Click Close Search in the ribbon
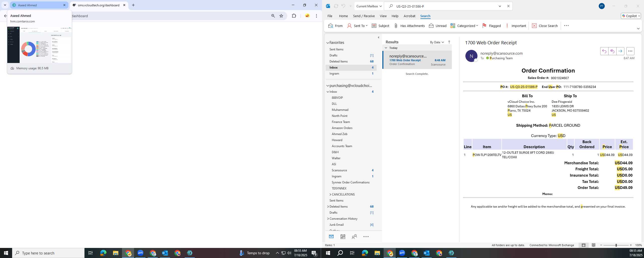644x258 pixels. 545,26
